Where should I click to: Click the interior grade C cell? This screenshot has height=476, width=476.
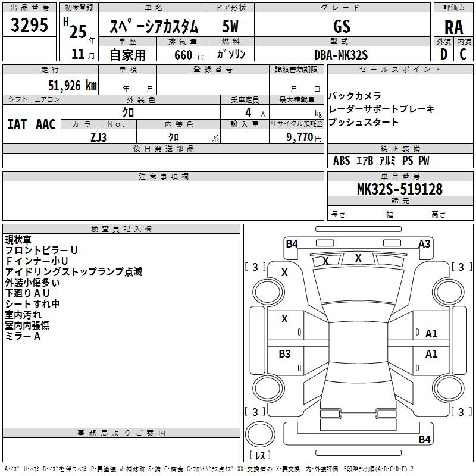(463, 54)
